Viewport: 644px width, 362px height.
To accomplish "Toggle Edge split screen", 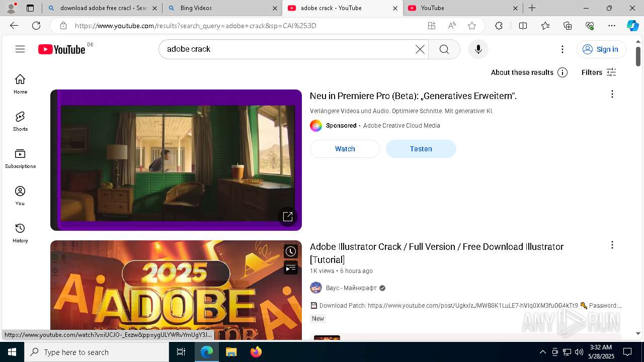I will click(523, 26).
